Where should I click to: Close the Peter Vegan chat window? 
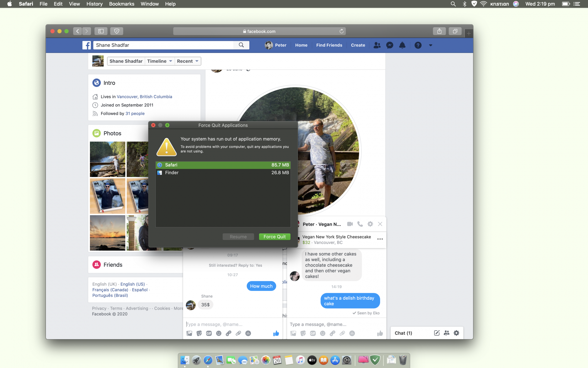coord(380,224)
